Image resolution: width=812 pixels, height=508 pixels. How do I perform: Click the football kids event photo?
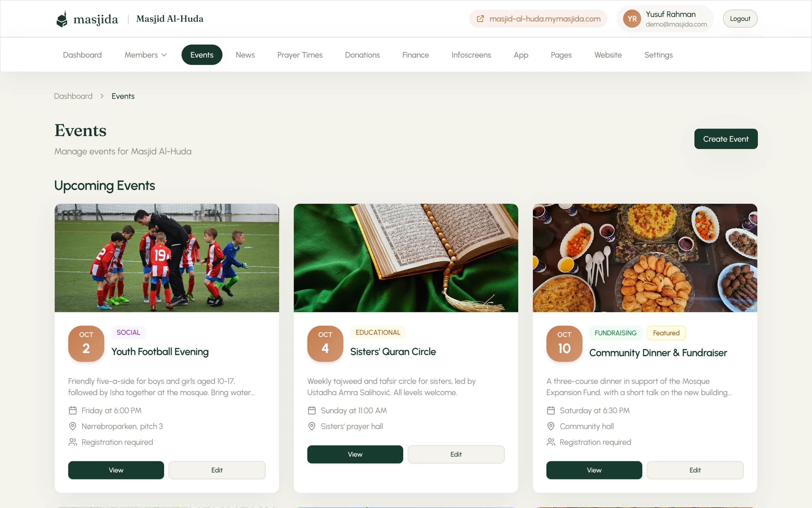[167, 258]
